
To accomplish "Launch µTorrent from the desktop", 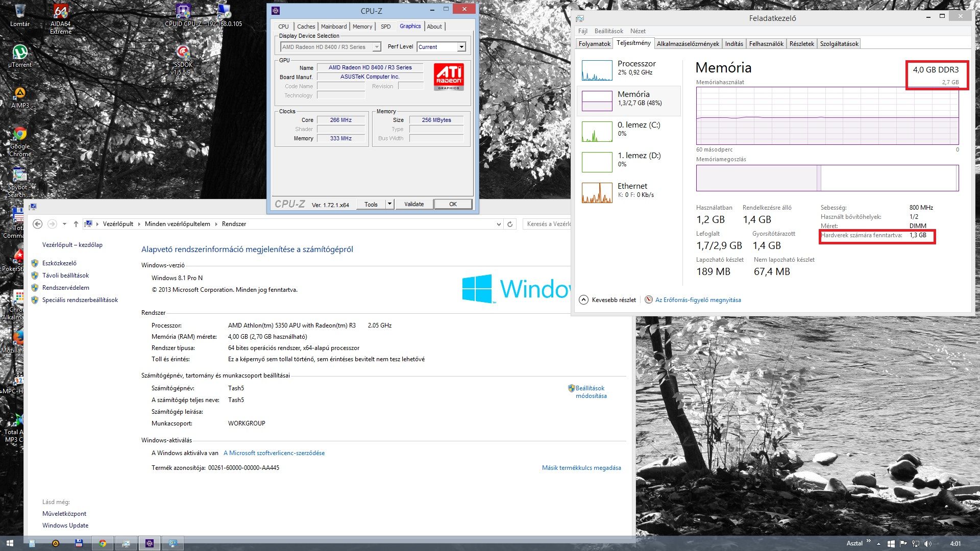I will [20, 56].
